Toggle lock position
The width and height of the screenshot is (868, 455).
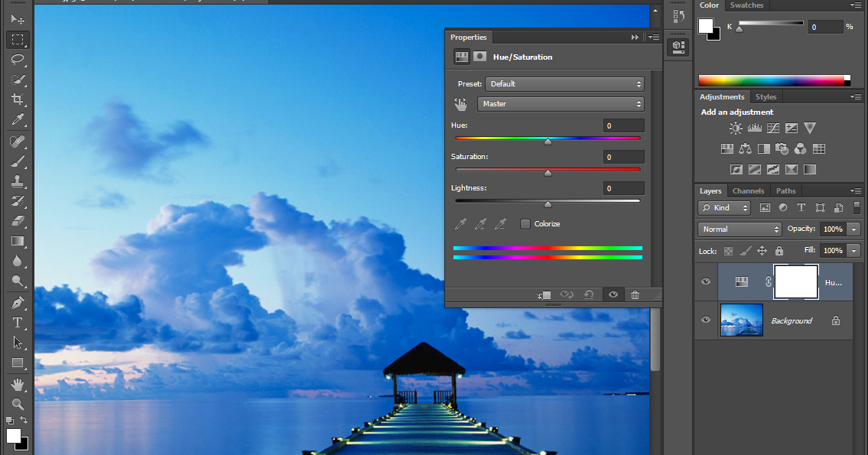pos(762,251)
